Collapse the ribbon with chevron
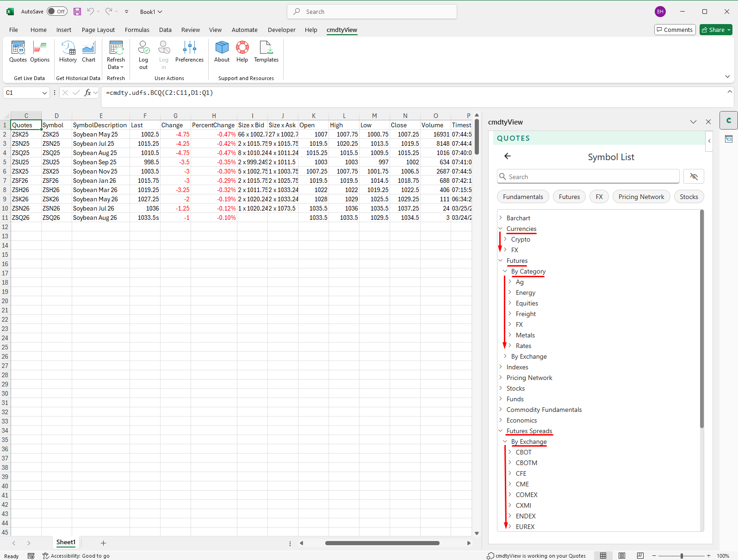Image resolution: width=738 pixels, height=560 pixels. click(x=727, y=76)
